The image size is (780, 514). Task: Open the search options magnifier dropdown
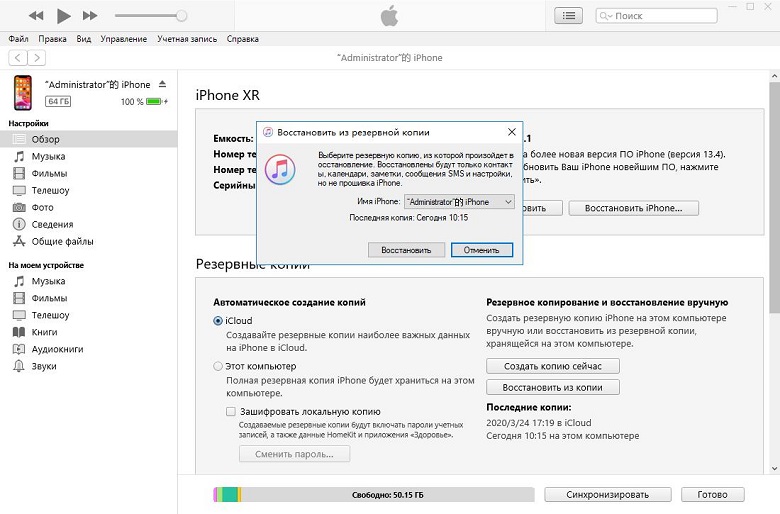(606, 16)
